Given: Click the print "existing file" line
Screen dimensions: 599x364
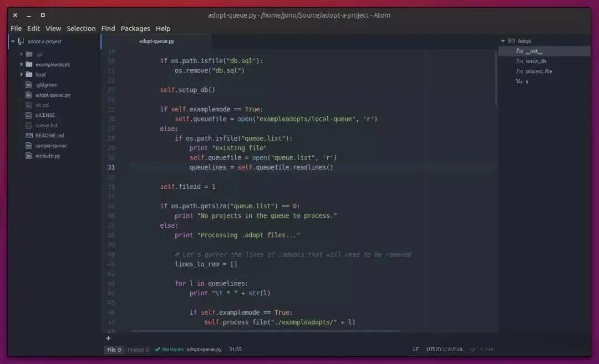Looking at the screenshot, I should click(228, 148).
